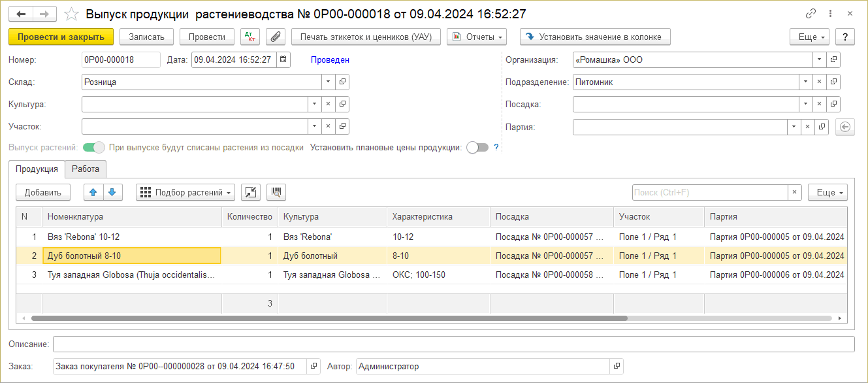Open Культура value in new form
The image size is (868, 383).
[x=343, y=104]
